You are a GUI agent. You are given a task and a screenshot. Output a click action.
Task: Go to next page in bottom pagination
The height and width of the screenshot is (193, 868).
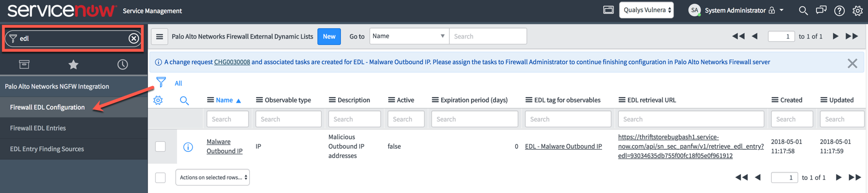coord(838,177)
